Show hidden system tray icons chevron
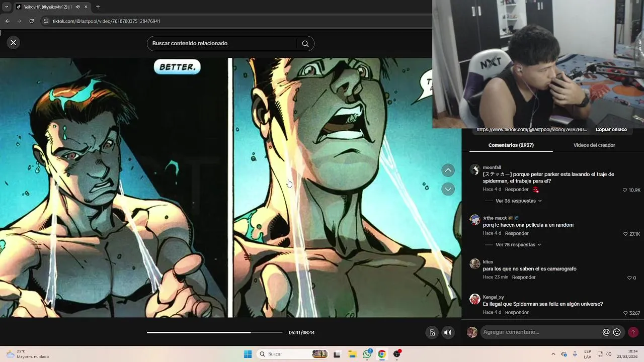Screen dimensions: 644x362 point(553,354)
